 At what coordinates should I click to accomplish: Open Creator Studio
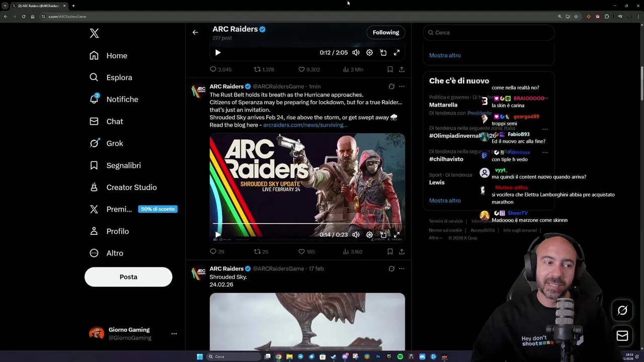point(123,187)
